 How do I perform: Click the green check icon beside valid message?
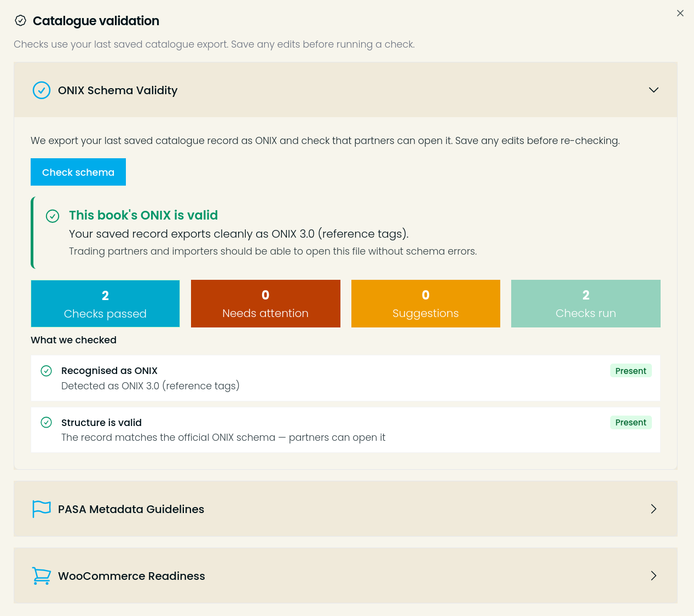coord(53,216)
